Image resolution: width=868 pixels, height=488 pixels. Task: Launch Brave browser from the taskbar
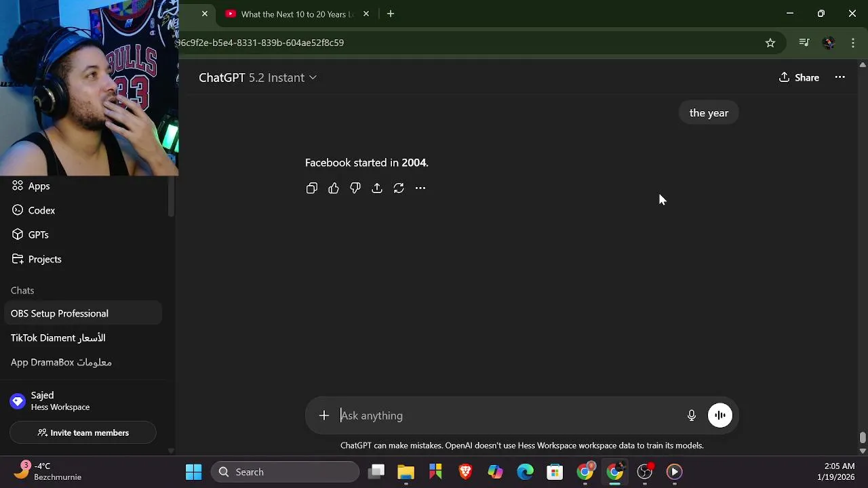tap(466, 472)
